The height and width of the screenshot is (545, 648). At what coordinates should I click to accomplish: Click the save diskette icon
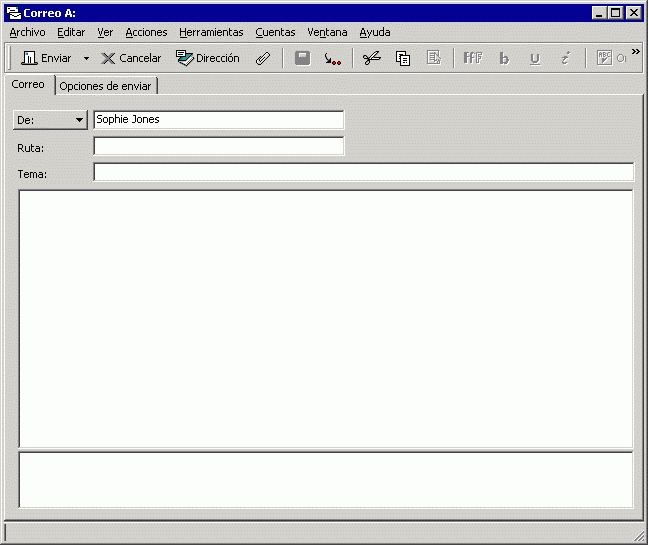click(x=303, y=58)
